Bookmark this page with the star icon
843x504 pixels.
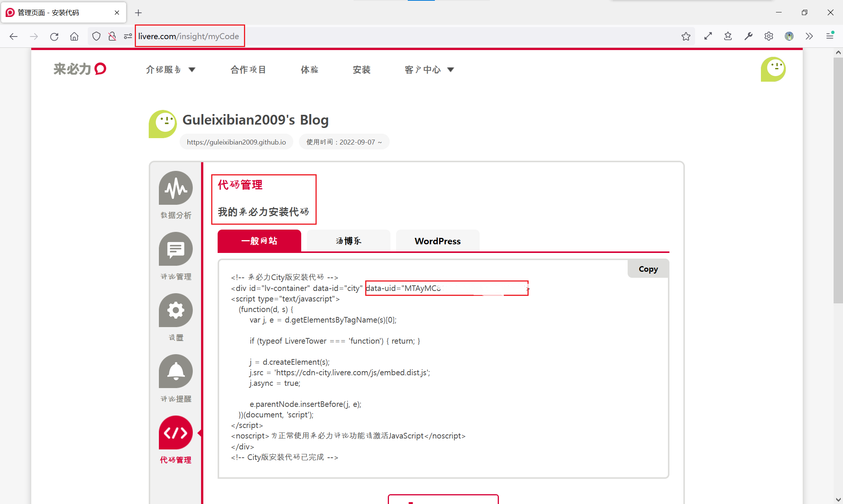click(686, 36)
